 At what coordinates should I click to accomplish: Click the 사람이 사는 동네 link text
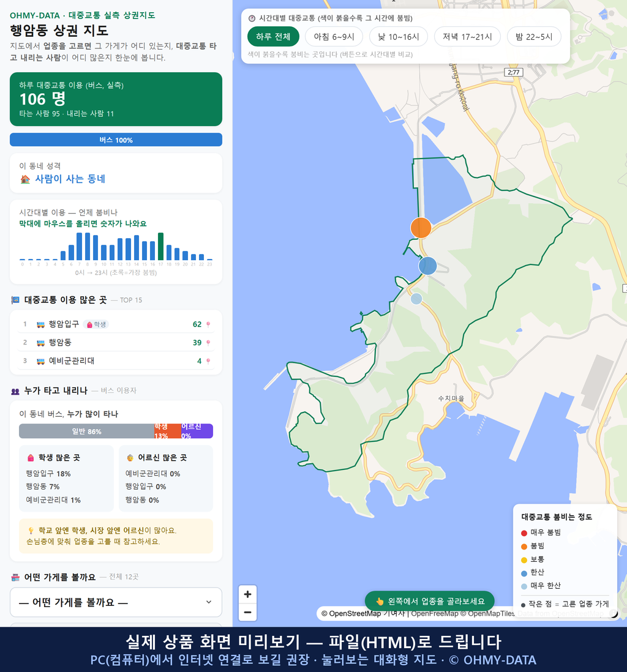click(x=70, y=179)
